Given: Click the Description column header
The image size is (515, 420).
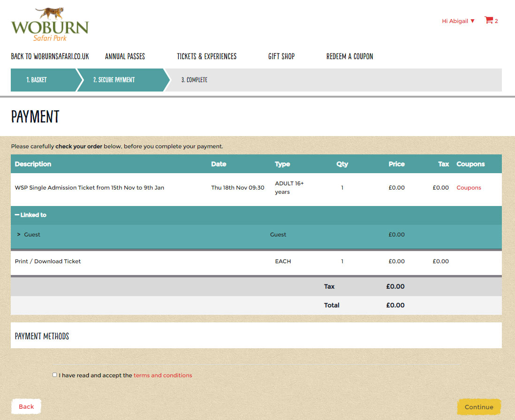Looking at the screenshot, I should 33,164.
